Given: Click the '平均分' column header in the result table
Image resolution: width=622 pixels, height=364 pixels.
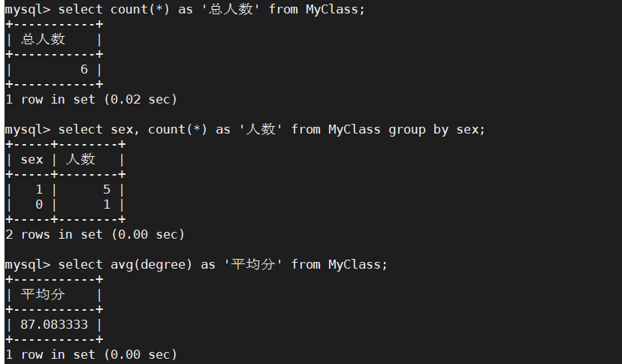Looking at the screenshot, I should point(43,294).
